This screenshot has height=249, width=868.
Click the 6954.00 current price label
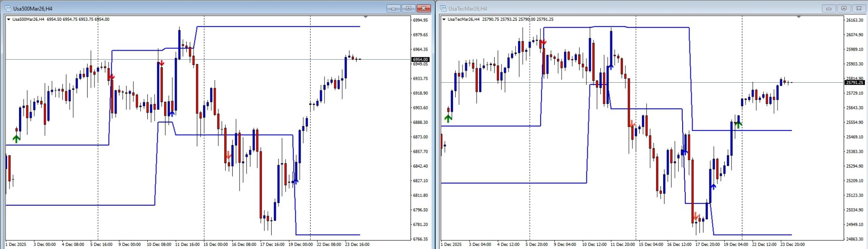tap(420, 60)
